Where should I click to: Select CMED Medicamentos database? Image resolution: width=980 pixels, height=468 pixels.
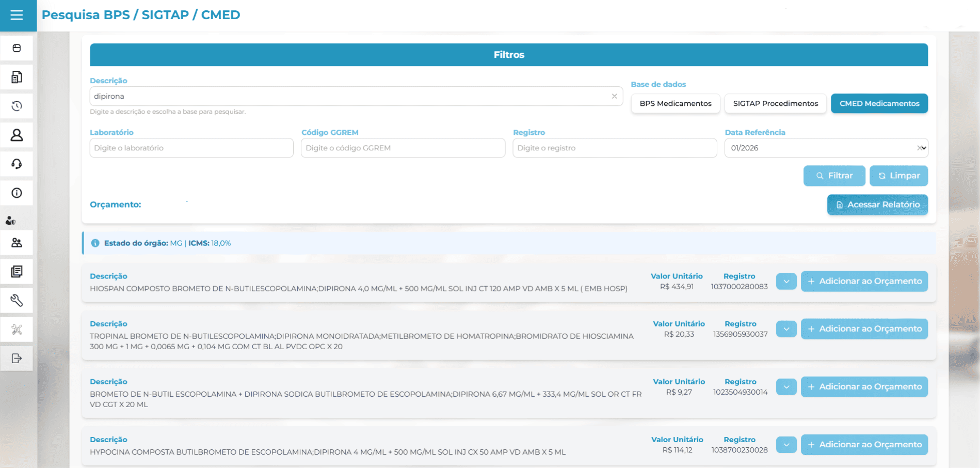(x=879, y=103)
